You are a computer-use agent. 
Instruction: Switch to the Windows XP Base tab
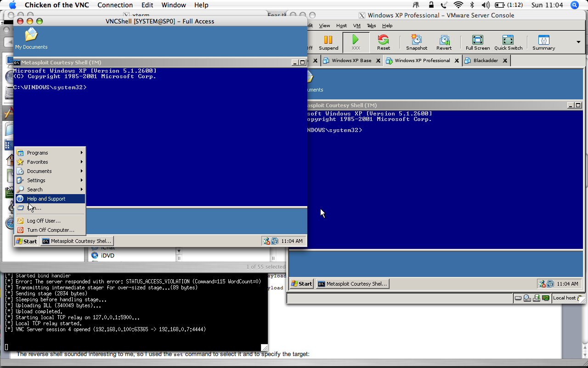coord(351,61)
